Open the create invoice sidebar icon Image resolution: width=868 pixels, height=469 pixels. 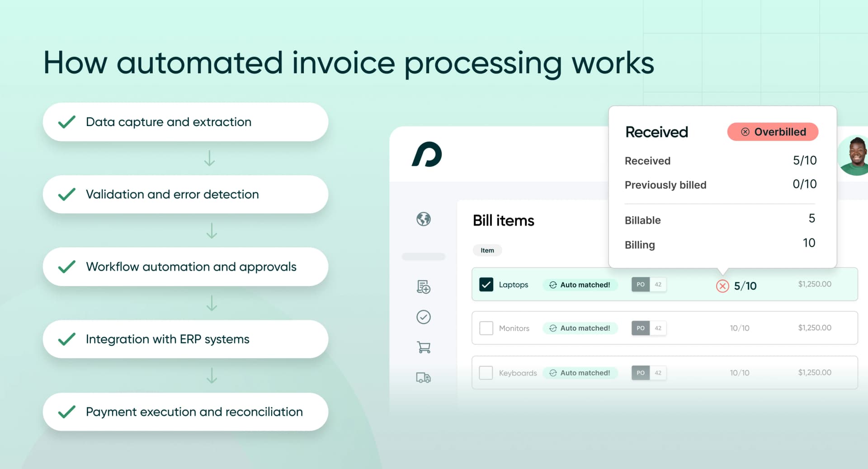pyautogui.click(x=423, y=287)
